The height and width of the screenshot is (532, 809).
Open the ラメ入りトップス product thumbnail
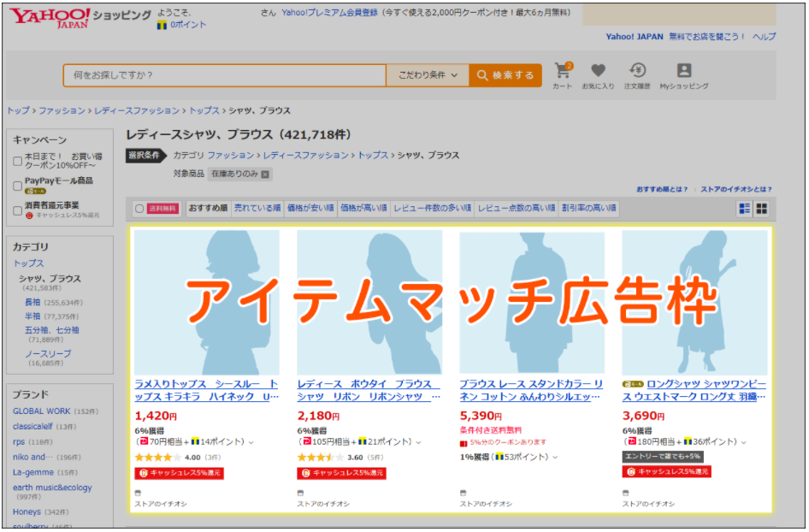(x=207, y=303)
